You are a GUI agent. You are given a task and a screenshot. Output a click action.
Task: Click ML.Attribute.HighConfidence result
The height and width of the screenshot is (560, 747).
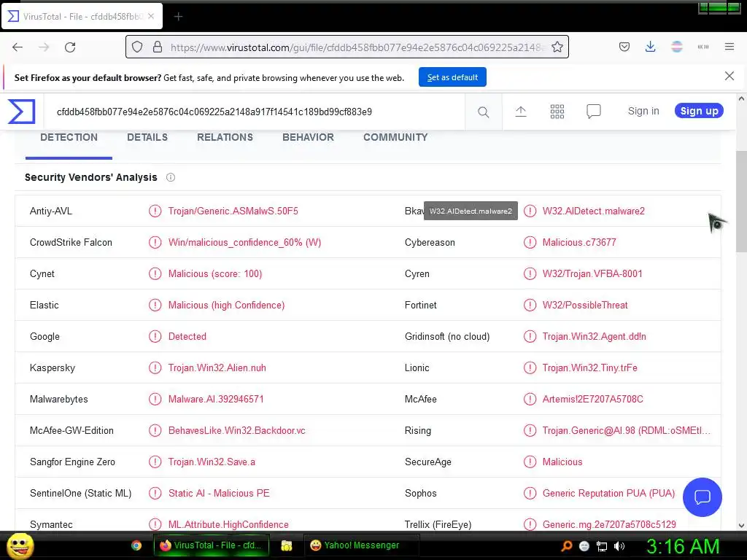click(x=228, y=524)
